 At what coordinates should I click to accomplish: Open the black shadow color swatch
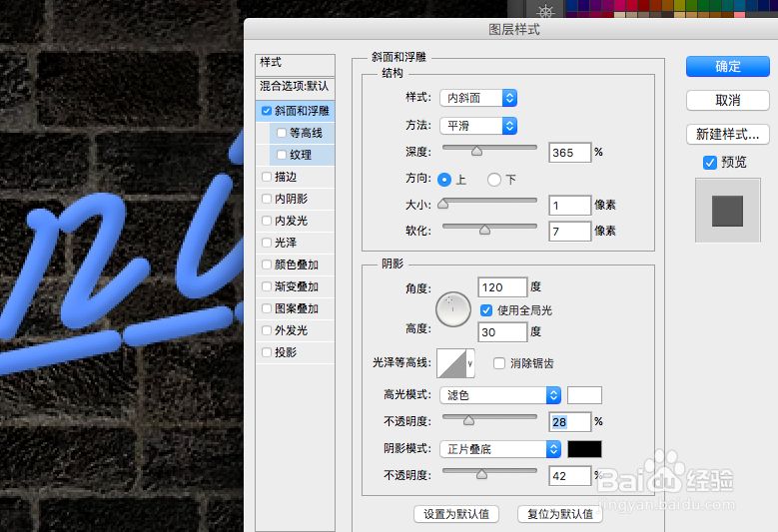point(584,449)
